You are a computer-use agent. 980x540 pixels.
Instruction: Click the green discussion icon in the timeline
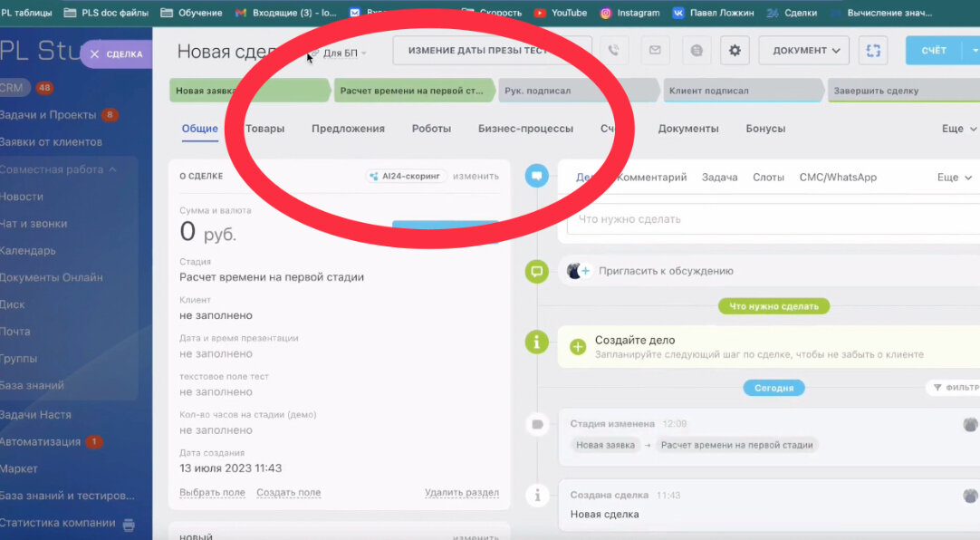pyautogui.click(x=536, y=271)
